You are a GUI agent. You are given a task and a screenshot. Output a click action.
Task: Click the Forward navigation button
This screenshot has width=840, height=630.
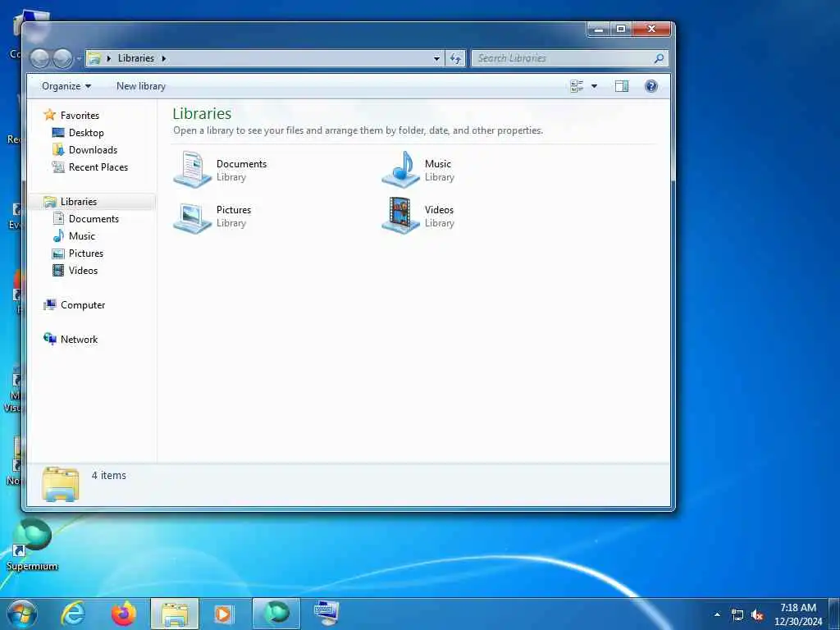[62, 58]
